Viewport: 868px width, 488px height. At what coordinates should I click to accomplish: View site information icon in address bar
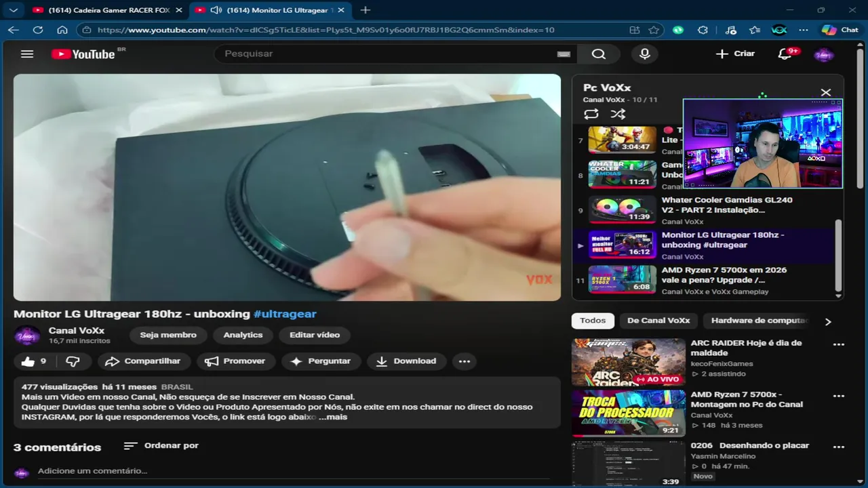pyautogui.click(x=87, y=30)
